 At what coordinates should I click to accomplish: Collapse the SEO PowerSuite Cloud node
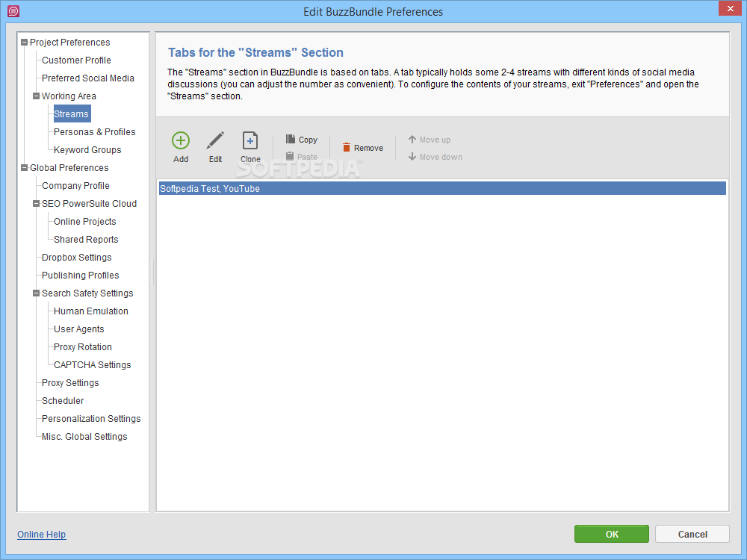pos(36,204)
